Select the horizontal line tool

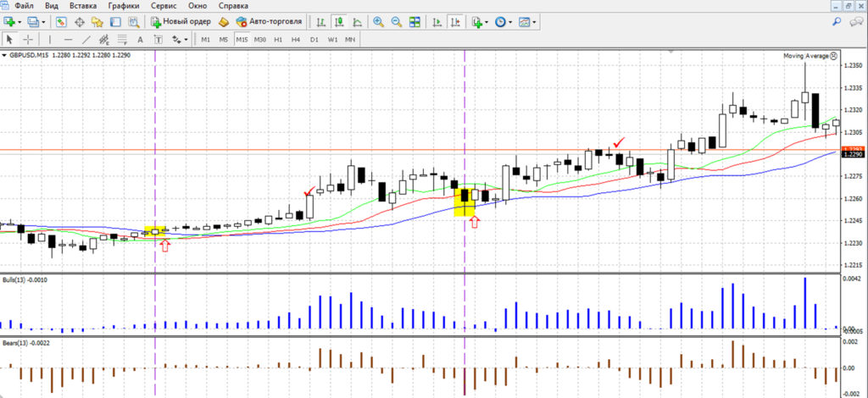coord(68,39)
